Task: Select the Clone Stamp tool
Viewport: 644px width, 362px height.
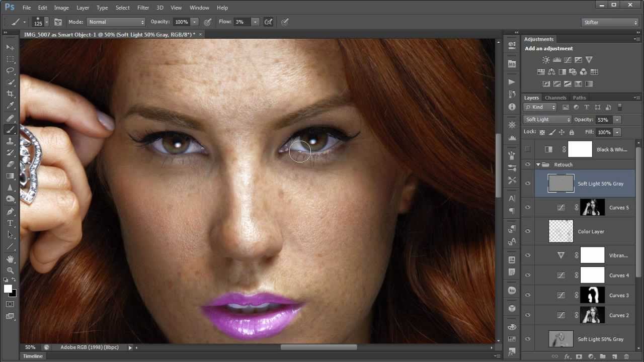Action: pyautogui.click(x=10, y=141)
